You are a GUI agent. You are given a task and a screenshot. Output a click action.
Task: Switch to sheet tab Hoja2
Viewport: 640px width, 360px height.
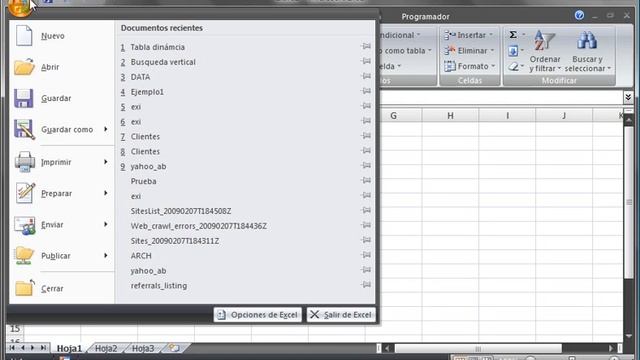point(106,348)
